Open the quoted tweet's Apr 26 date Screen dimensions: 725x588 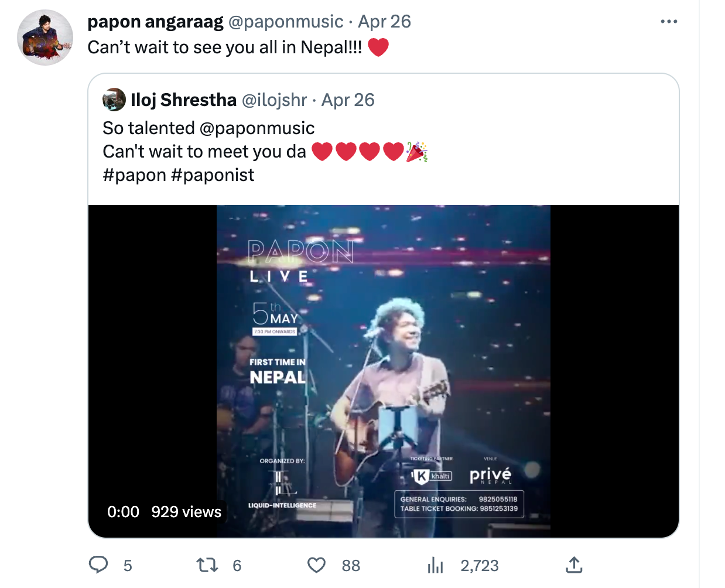point(348,100)
